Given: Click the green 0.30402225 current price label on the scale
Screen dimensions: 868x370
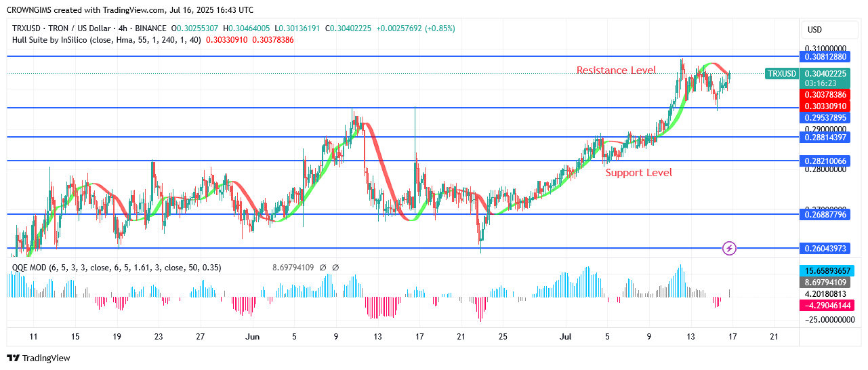Looking at the screenshot, I should pos(825,74).
